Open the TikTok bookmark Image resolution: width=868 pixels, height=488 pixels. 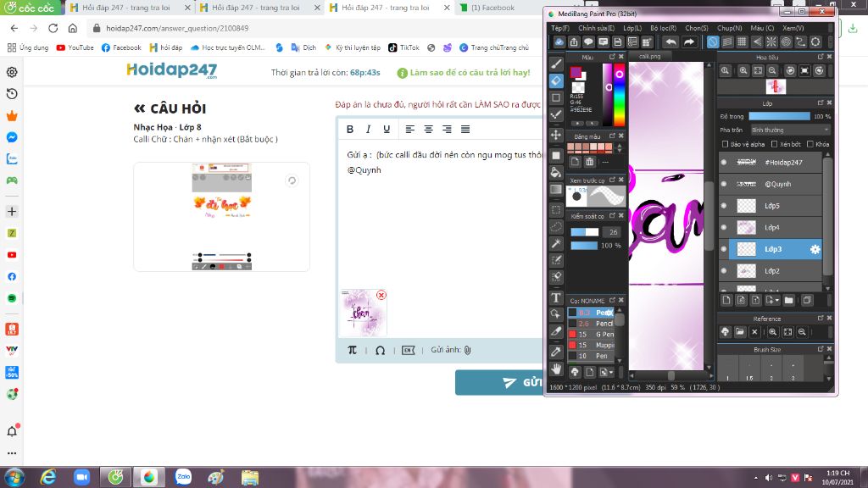point(403,47)
